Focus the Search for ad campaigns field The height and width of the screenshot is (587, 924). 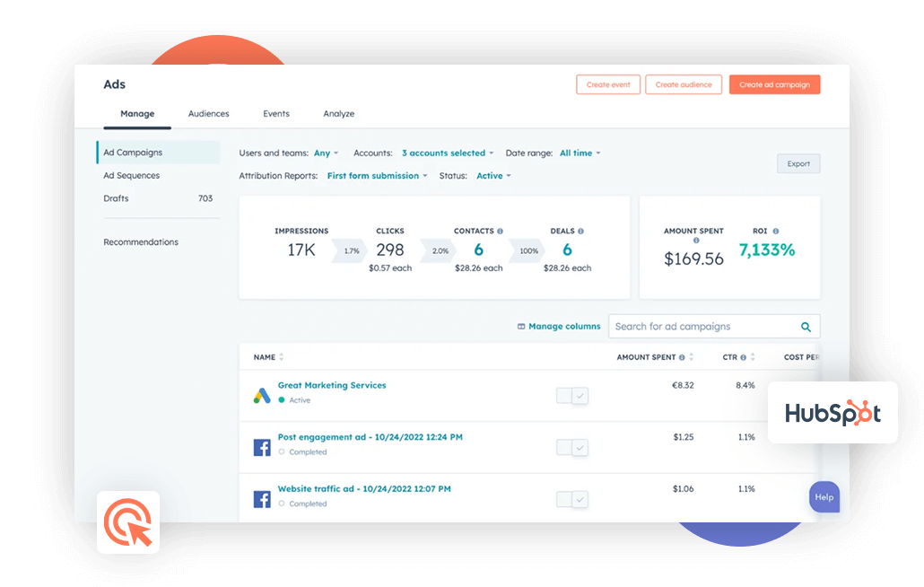(x=702, y=327)
